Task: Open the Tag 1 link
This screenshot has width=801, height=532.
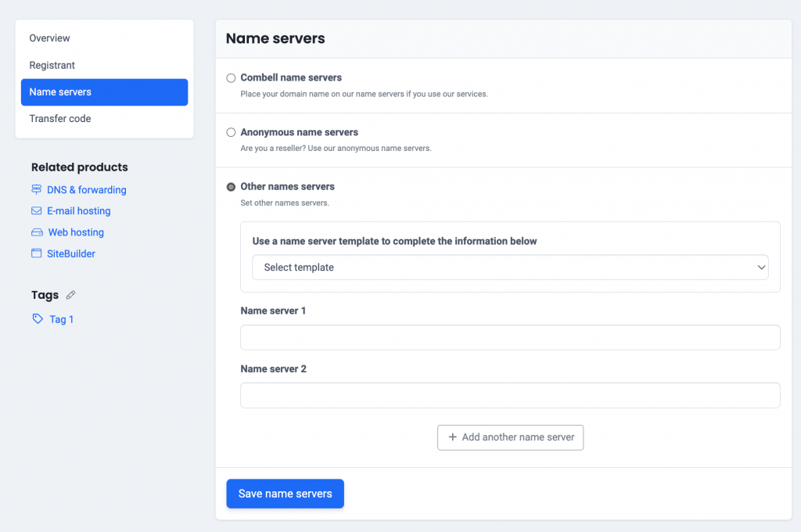Action: (x=61, y=319)
